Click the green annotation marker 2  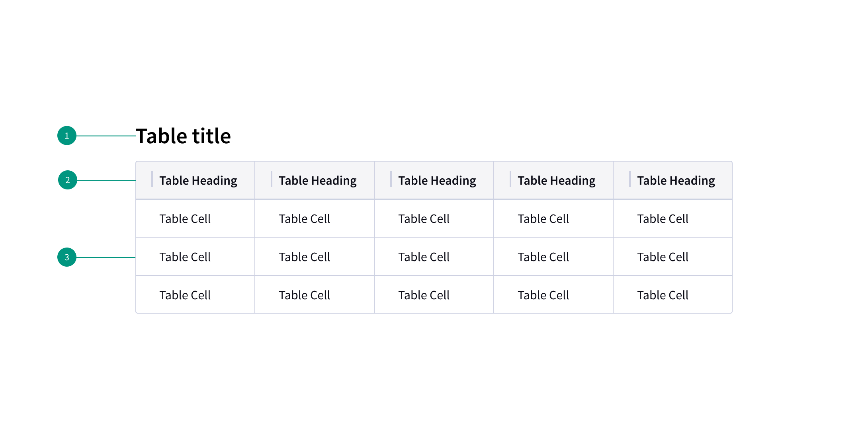(68, 180)
